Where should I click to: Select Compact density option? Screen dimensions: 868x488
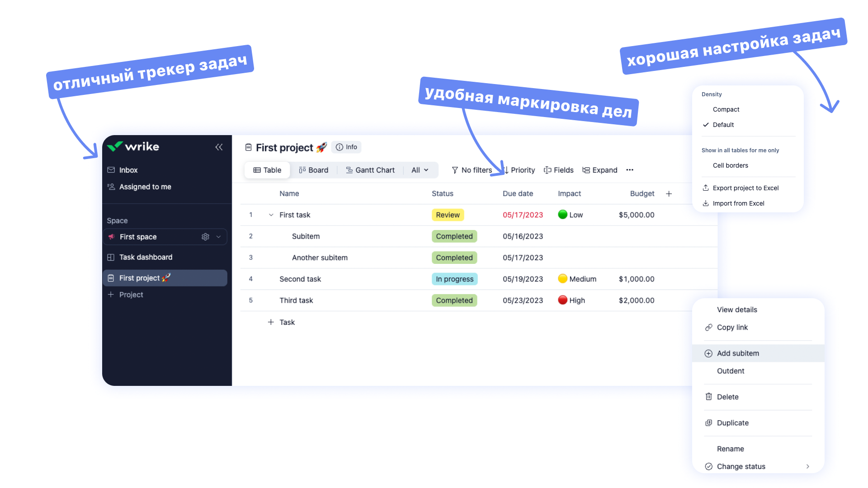click(726, 109)
